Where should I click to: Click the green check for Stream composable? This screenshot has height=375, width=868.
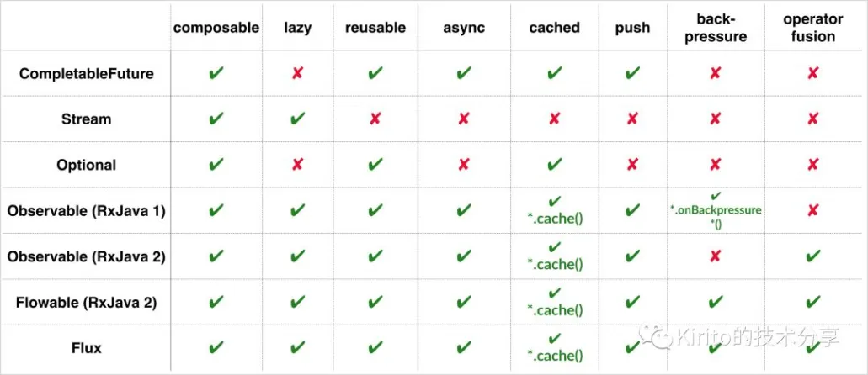216,119
